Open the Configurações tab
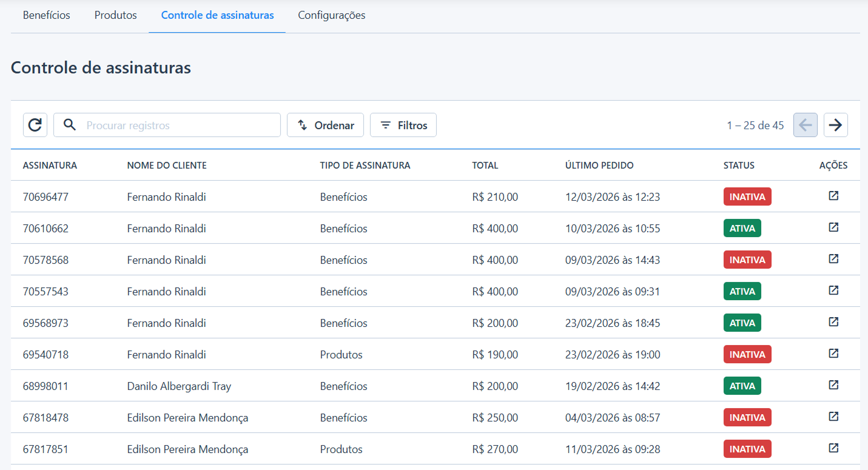This screenshot has height=470, width=868. click(332, 15)
